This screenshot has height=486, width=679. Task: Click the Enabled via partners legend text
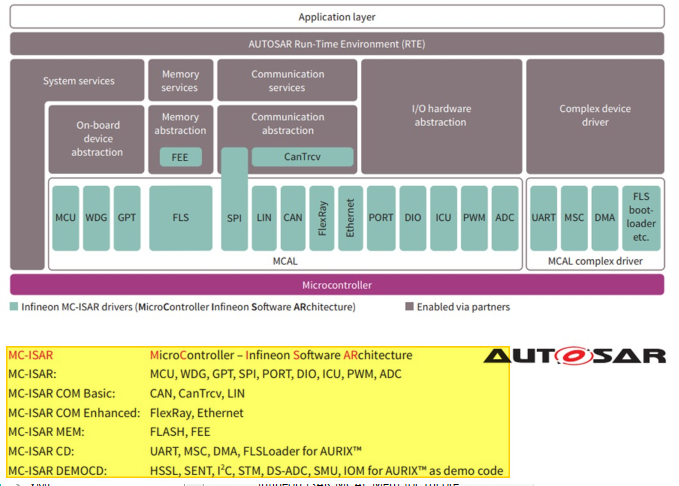tap(463, 307)
